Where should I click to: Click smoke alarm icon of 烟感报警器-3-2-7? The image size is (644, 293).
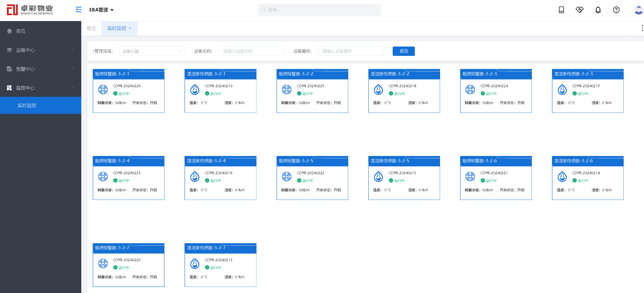click(103, 264)
